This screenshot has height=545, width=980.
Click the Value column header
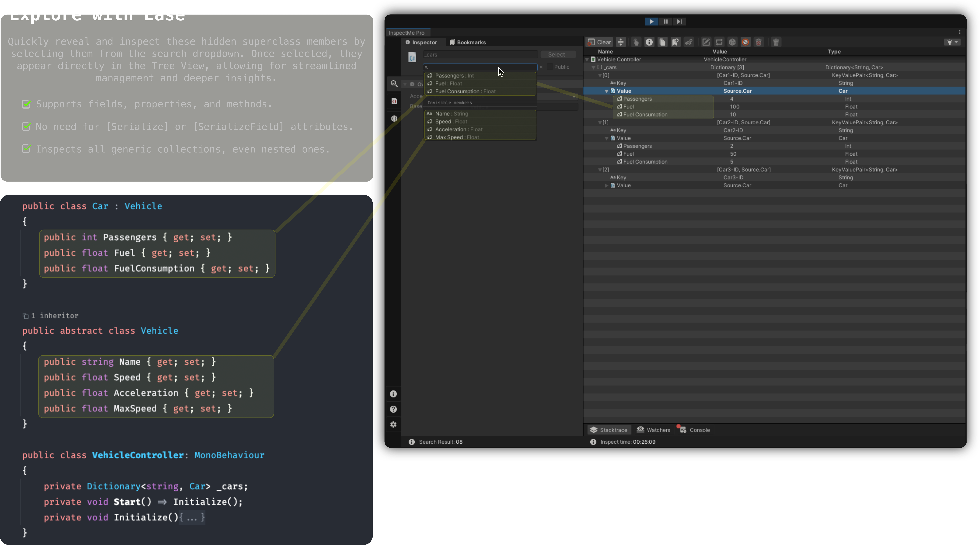[720, 52]
